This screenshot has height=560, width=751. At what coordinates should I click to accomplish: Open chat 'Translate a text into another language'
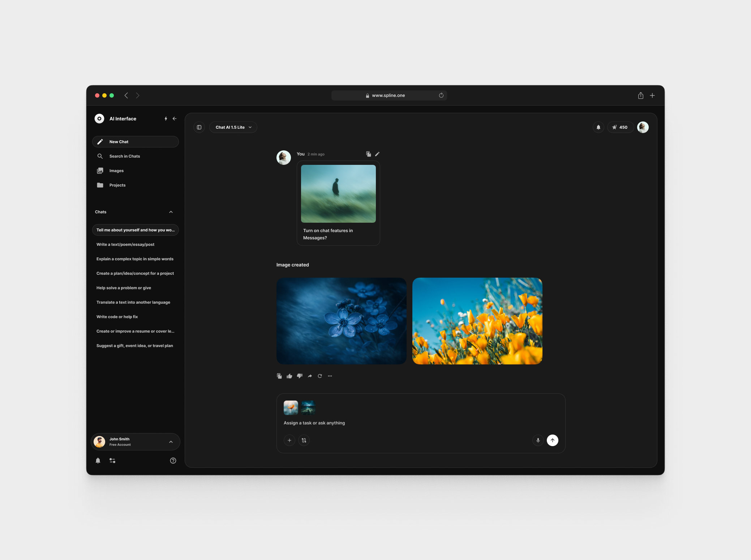(136, 302)
